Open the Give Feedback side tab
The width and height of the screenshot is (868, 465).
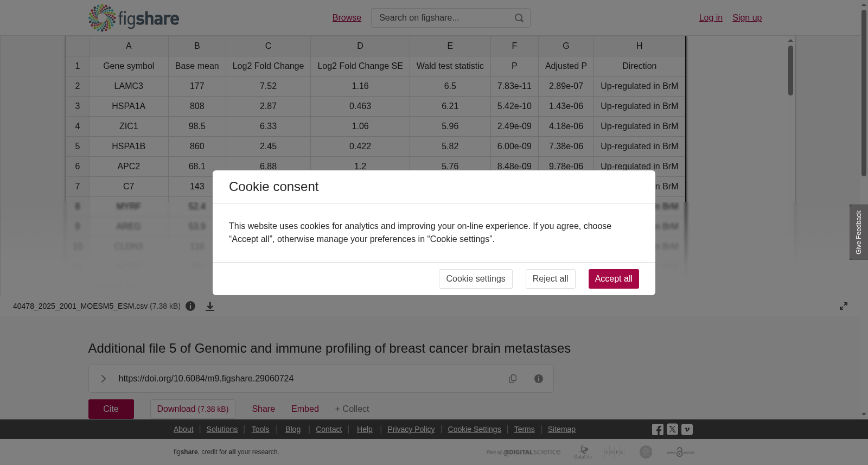859,232
